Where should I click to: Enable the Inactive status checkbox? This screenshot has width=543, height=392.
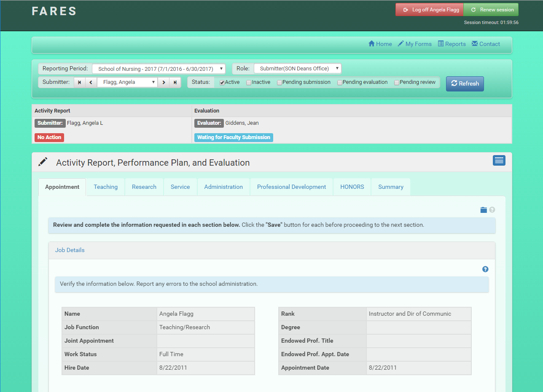tap(249, 83)
